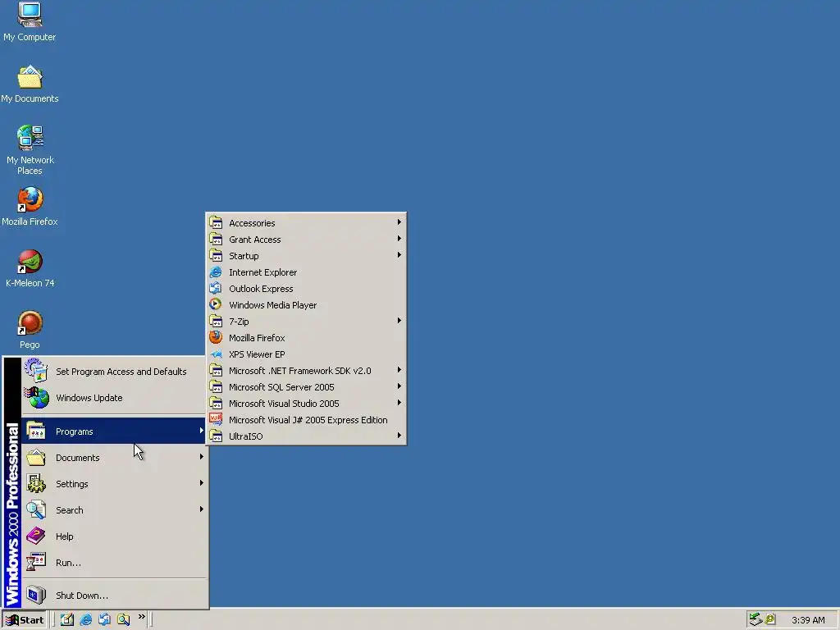This screenshot has width=840, height=630.
Task: Click folder search icon in quick launch
Action: tap(124, 620)
